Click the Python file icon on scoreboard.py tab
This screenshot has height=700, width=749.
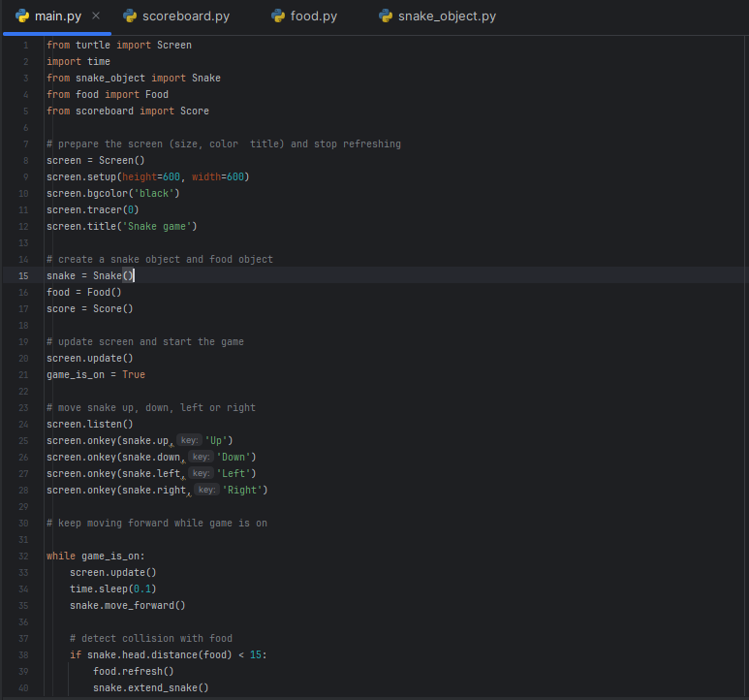[x=130, y=16]
